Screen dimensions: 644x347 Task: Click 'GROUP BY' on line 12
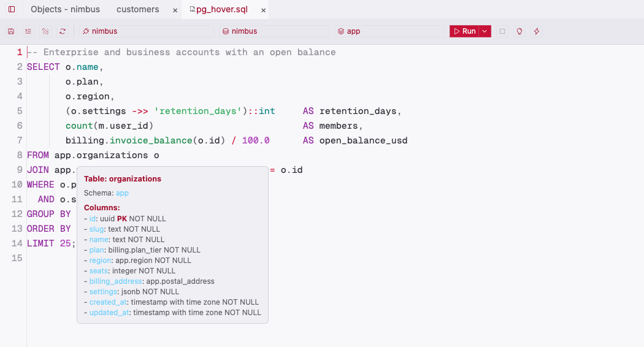tap(49, 214)
